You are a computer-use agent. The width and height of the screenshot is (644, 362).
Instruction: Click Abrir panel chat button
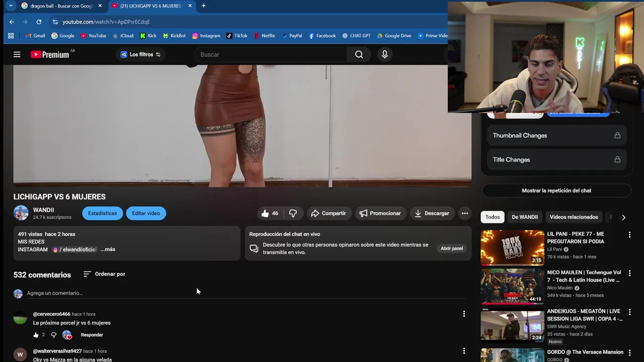click(x=452, y=248)
